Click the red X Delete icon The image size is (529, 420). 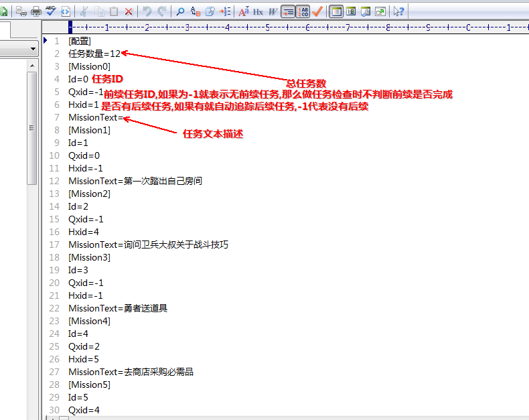click(x=129, y=12)
